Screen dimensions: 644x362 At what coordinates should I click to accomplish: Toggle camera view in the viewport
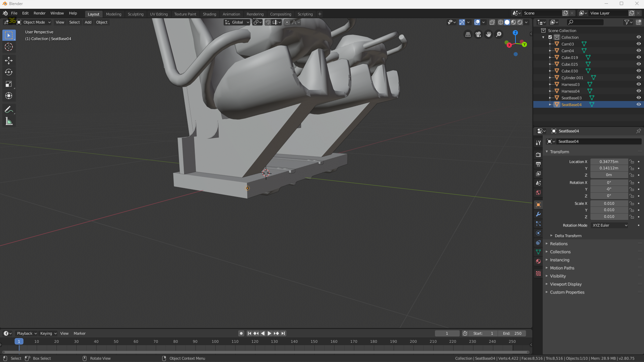tap(478, 34)
